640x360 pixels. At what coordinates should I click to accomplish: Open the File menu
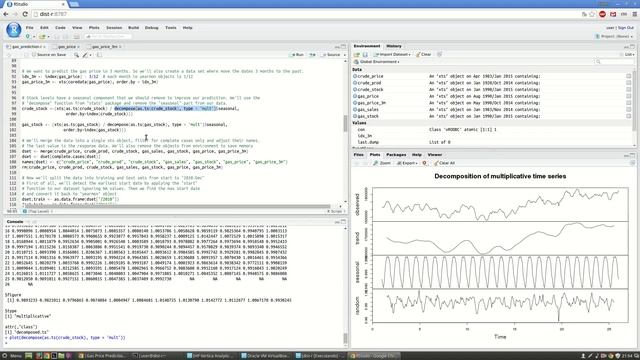30,28
